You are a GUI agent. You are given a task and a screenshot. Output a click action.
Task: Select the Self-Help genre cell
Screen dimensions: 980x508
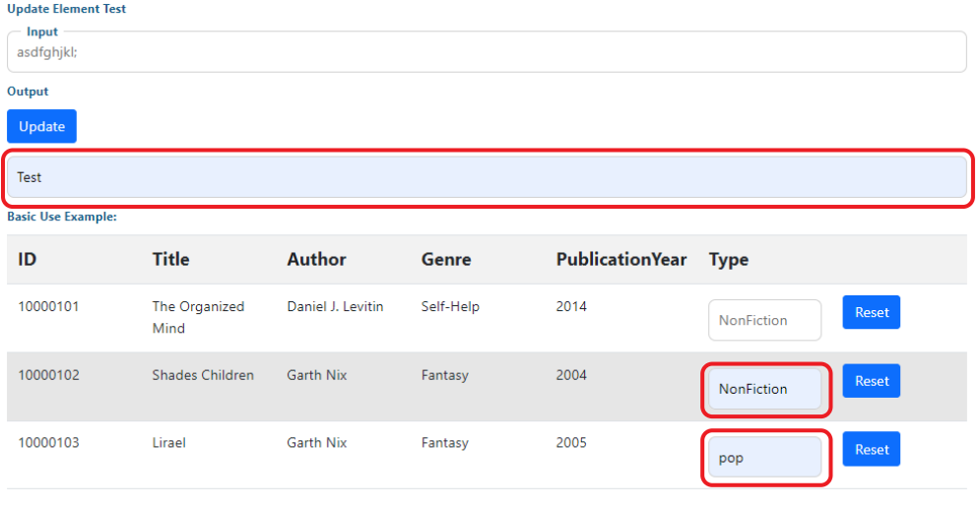point(450,306)
